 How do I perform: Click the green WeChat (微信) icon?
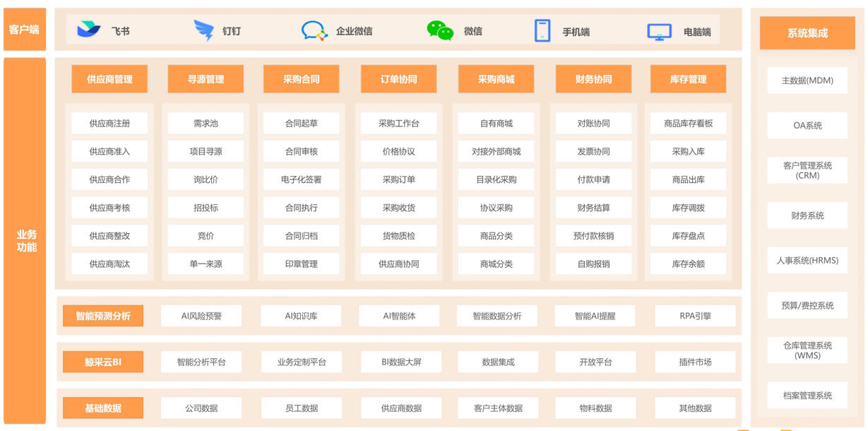click(x=440, y=30)
